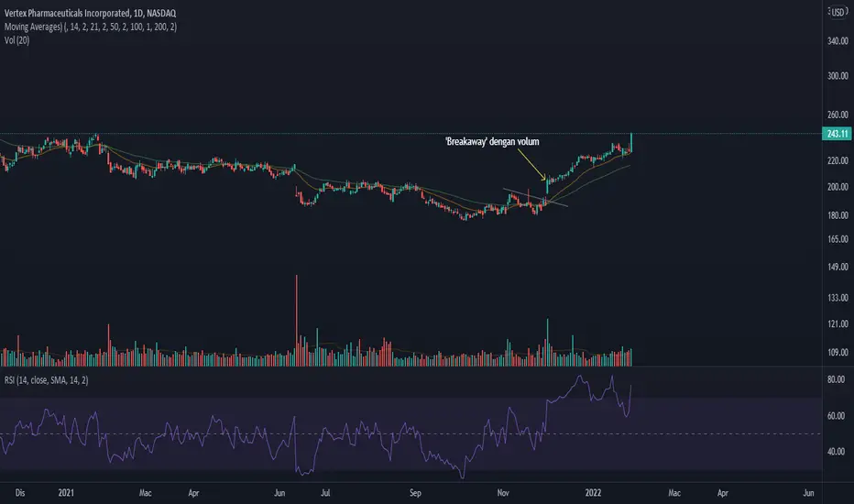Click the 340.00 price scale label

point(838,41)
